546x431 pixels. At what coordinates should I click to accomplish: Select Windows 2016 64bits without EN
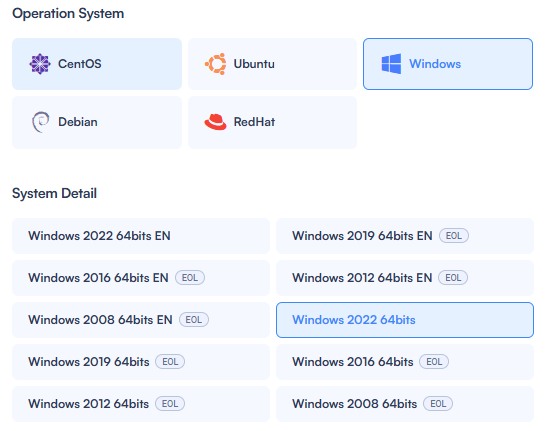click(405, 362)
